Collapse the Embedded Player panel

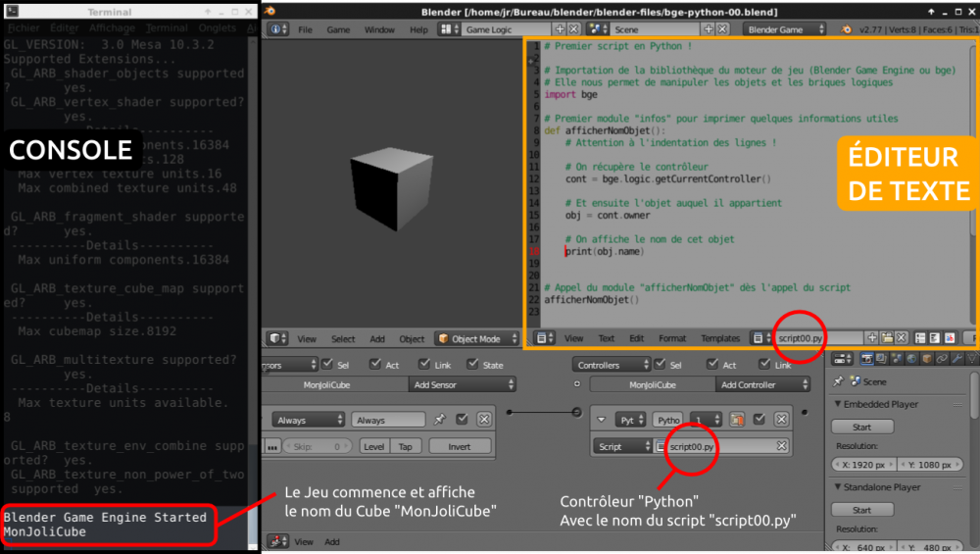(838, 404)
